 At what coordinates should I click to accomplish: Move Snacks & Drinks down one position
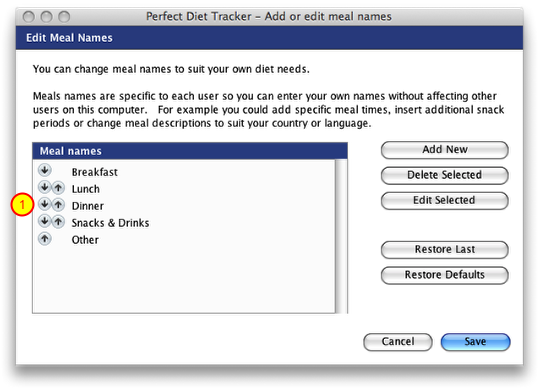coord(44,221)
